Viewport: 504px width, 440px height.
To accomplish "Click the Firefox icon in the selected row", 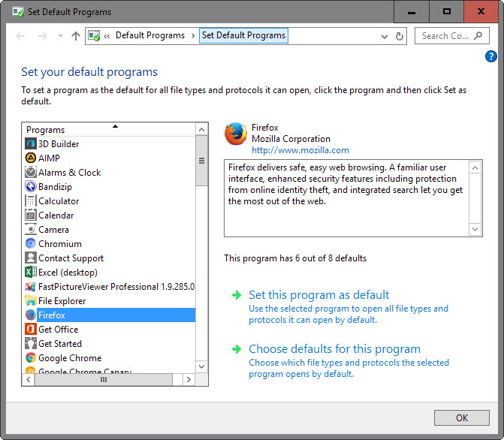I will coord(31,315).
